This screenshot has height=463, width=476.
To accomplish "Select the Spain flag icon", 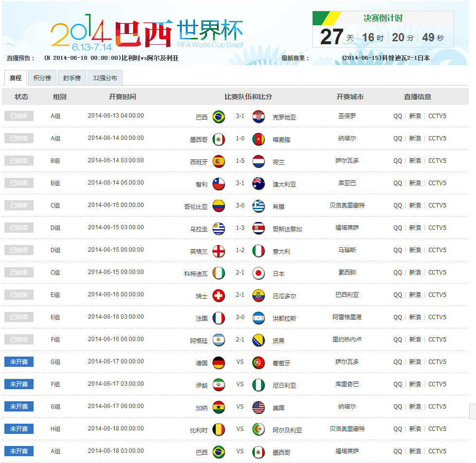I will tap(218, 160).
